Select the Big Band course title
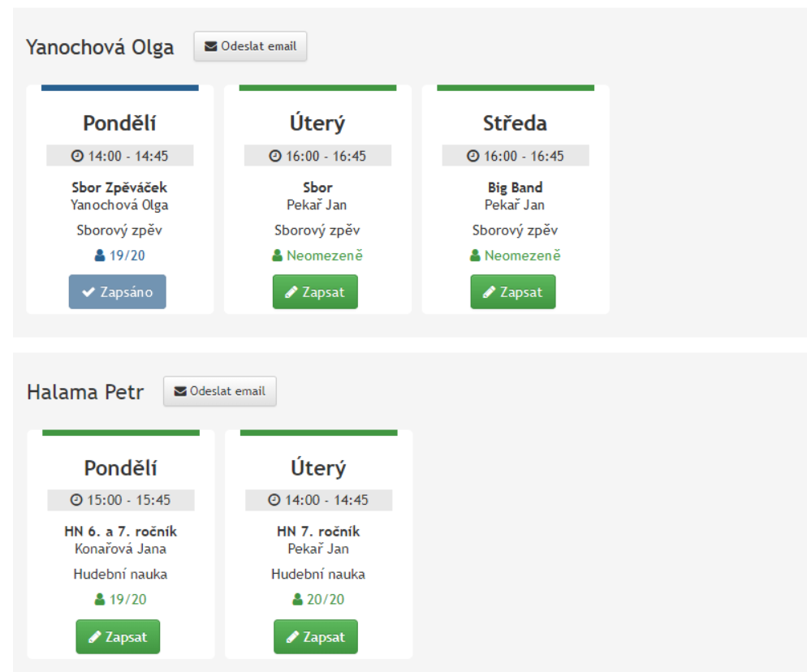 [515, 187]
